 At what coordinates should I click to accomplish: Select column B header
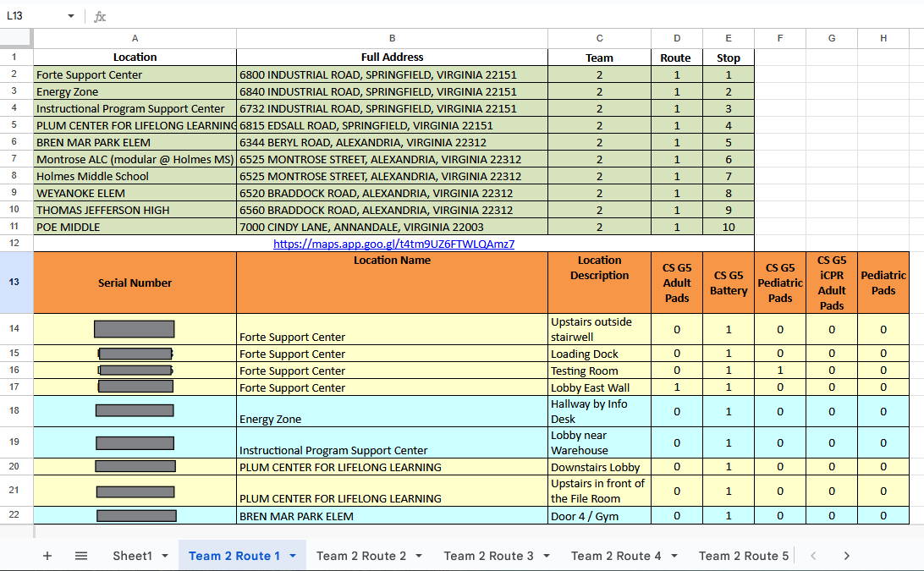(x=392, y=38)
